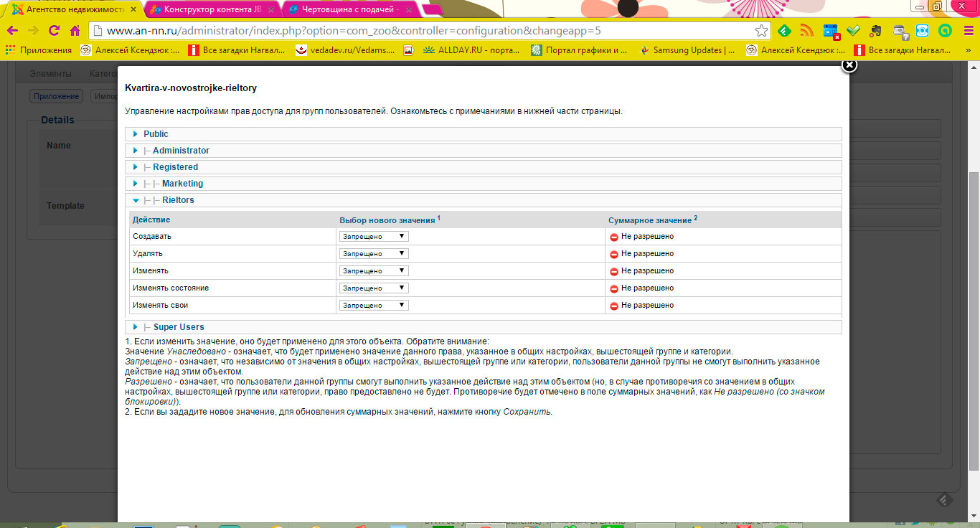
Task: Collapse the Rieltors group section
Action: click(x=178, y=200)
